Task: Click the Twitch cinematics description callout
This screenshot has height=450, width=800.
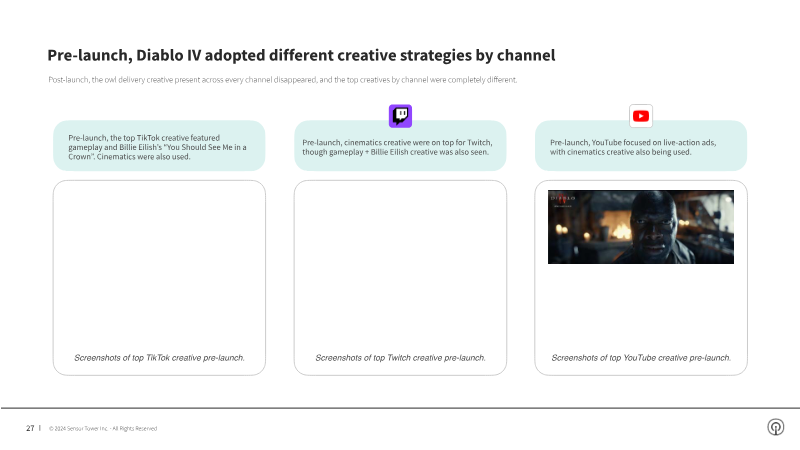Action: click(x=400, y=146)
